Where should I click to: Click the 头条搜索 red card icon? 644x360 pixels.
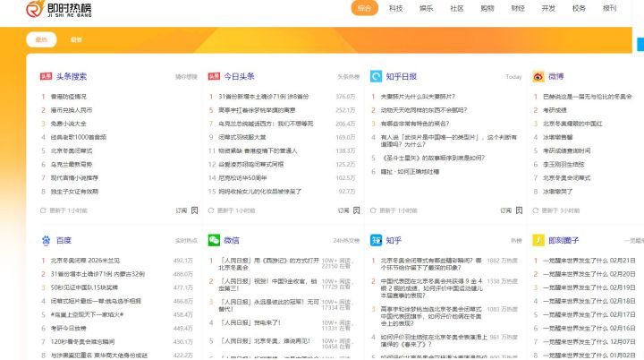point(46,76)
